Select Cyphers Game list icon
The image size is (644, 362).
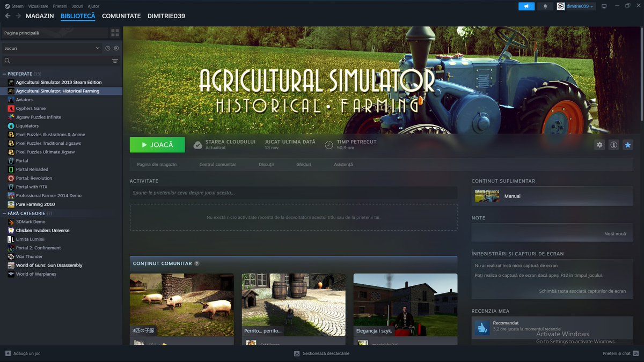pos(11,108)
